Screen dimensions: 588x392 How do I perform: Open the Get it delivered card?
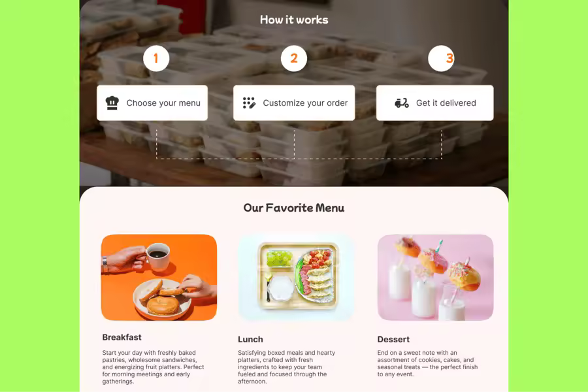(x=435, y=103)
